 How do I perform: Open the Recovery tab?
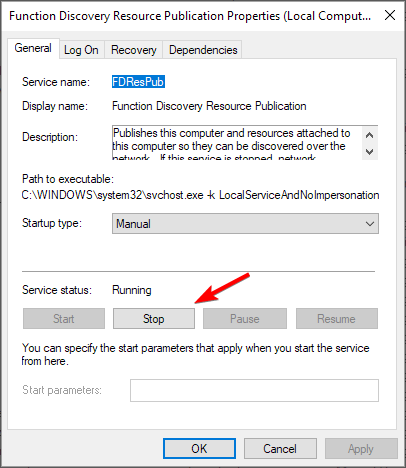coord(133,50)
